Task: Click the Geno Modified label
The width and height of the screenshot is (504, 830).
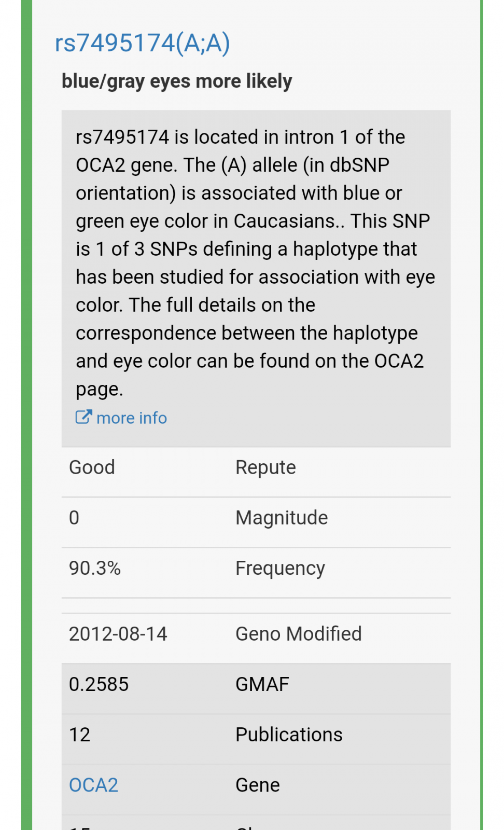Action: coord(299,633)
